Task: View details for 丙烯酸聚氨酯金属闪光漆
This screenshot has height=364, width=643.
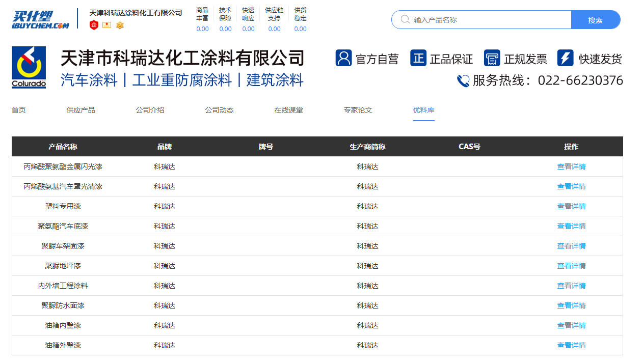Action: (x=571, y=166)
